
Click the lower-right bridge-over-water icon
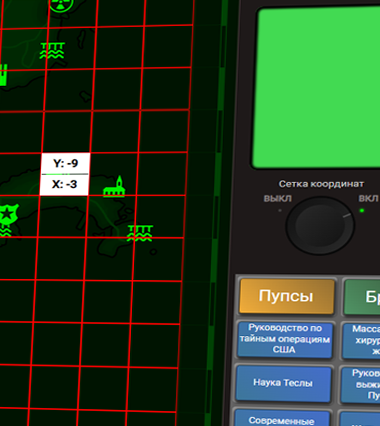(140, 233)
